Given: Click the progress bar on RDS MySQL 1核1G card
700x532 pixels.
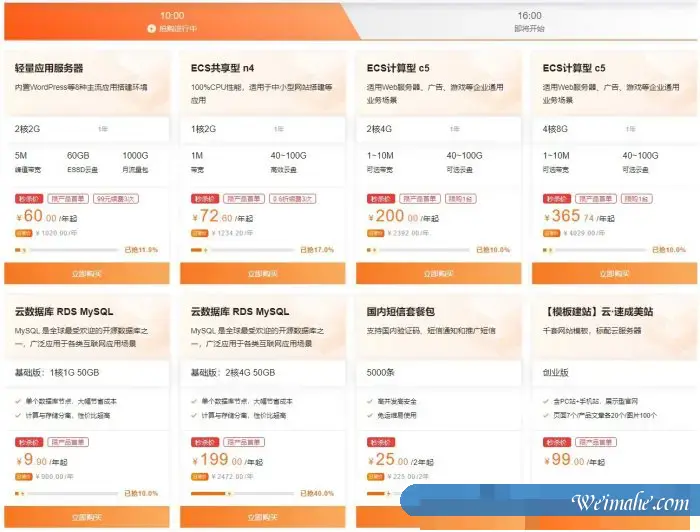Looking at the screenshot, I should point(66,494).
